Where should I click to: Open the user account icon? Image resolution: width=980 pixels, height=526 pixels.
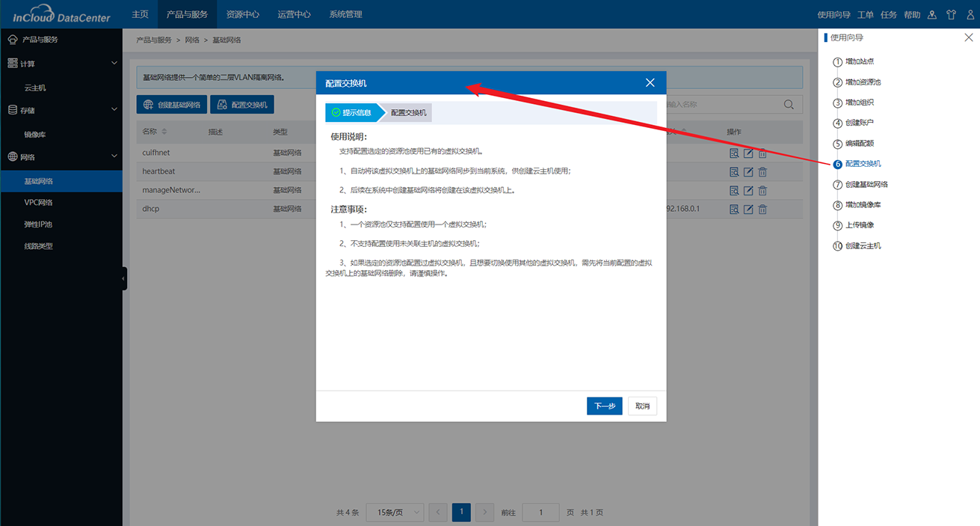pos(970,14)
